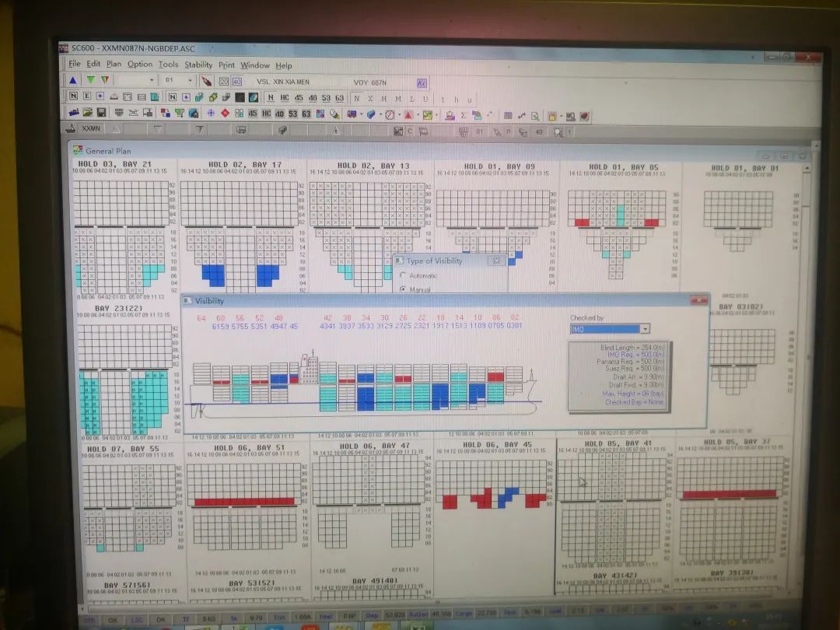
Task: Select the 40-foot container size icon
Action: tap(236, 82)
